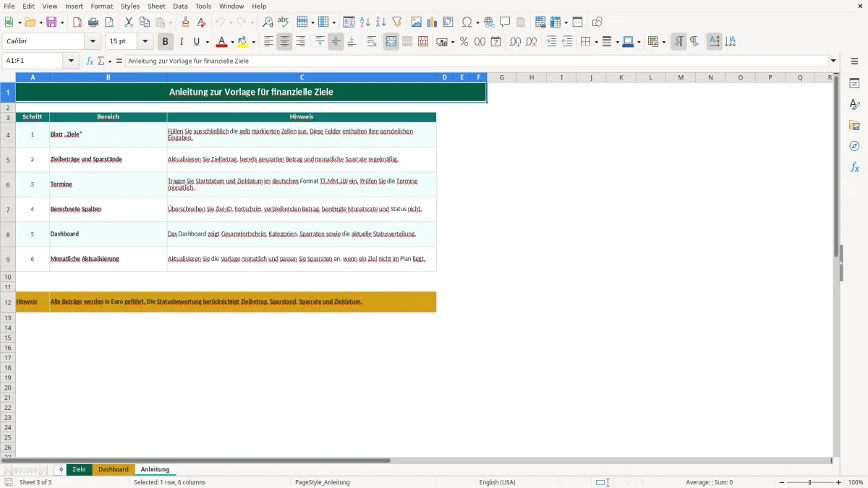The width and height of the screenshot is (868, 488).
Task: Toggle Italic formatting
Action: point(182,42)
